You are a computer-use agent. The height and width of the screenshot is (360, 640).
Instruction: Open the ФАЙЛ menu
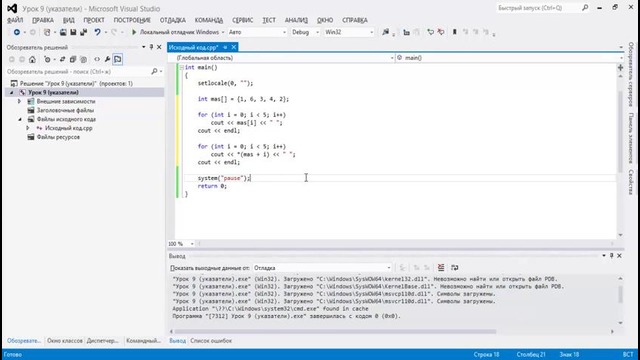[x=15, y=20]
